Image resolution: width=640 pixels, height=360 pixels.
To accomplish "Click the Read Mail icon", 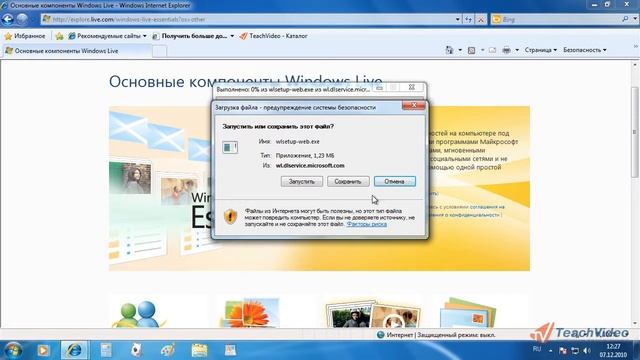I will (x=492, y=50).
